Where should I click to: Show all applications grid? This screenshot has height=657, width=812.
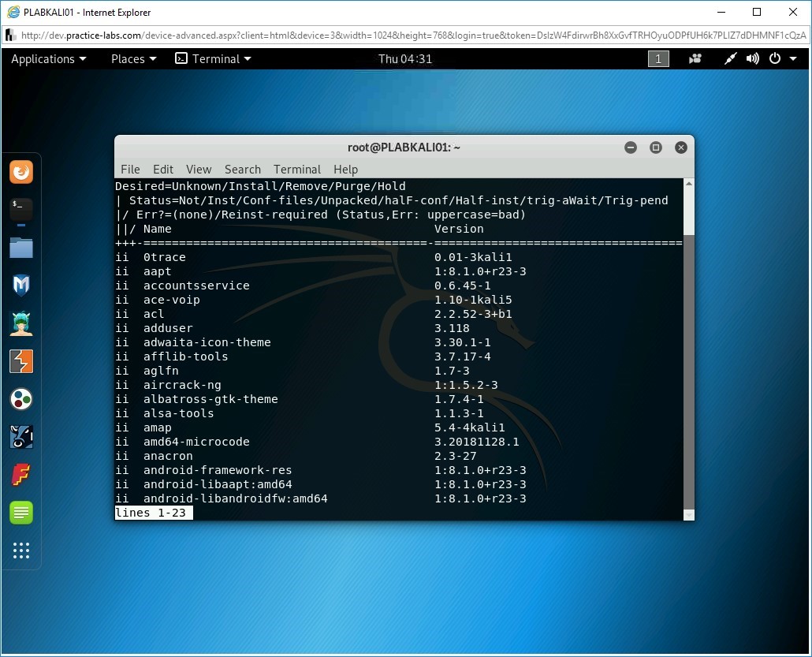(21, 551)
